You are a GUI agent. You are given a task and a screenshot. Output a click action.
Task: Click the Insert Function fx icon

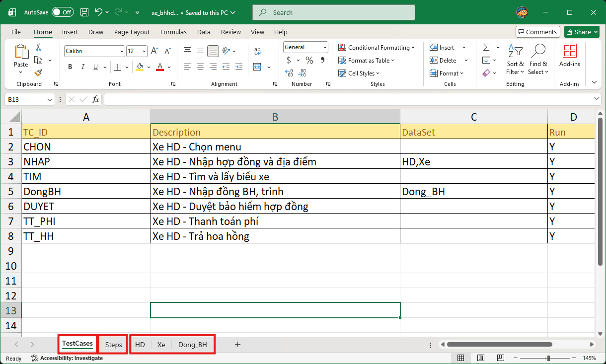tap(95, 99)
